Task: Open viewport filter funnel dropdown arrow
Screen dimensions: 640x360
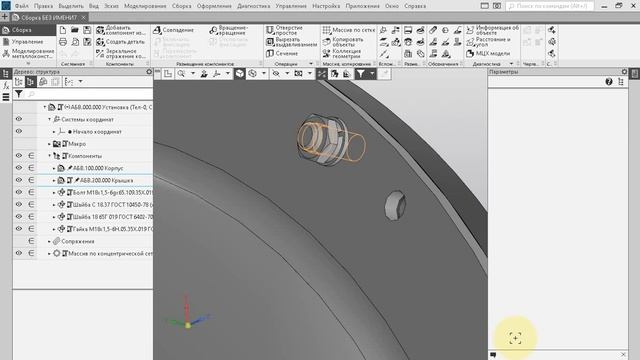Action: pos(372,73)
